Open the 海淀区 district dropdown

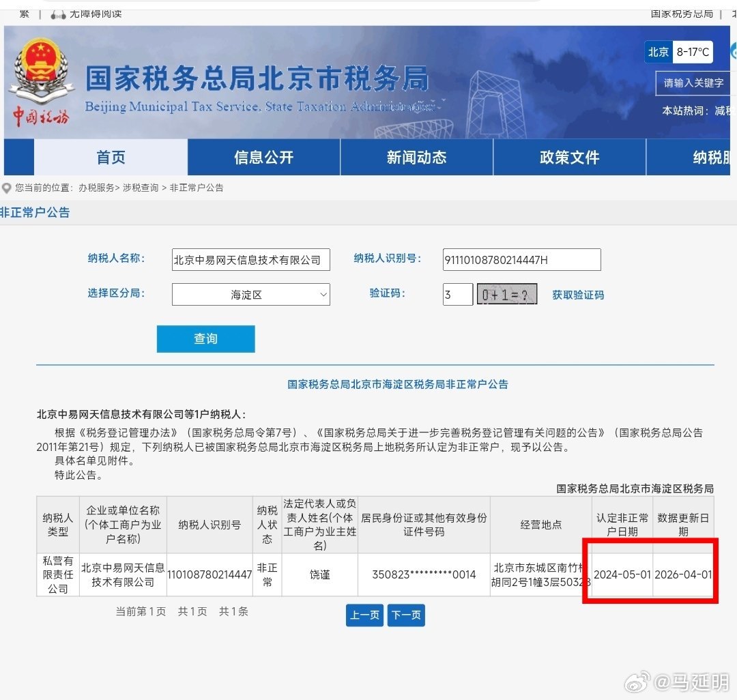coord(250,294)
